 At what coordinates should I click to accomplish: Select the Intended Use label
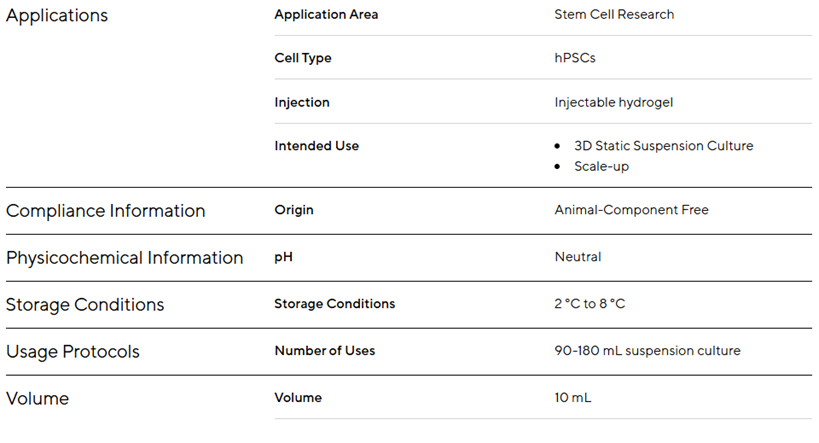point(316,146)
